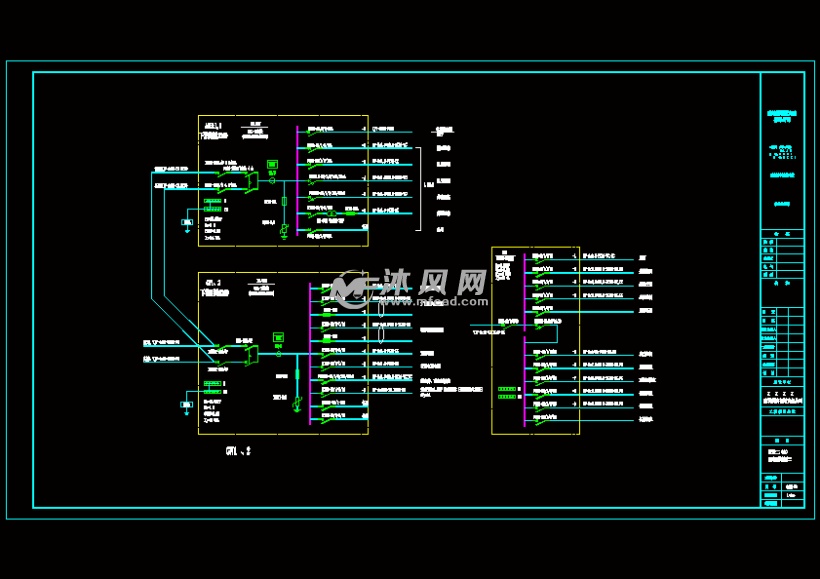
Task: Select the ground symbol left of lower panel
Action: pos(187,406)
